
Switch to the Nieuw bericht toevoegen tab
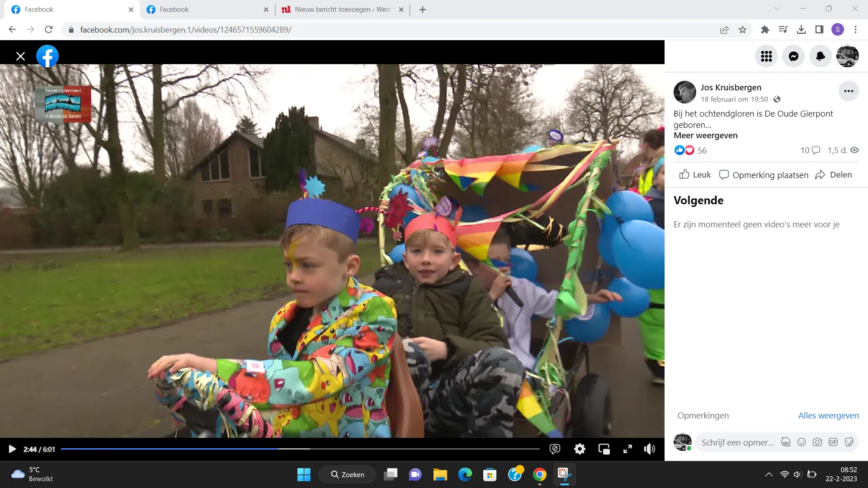coord(342,9)
